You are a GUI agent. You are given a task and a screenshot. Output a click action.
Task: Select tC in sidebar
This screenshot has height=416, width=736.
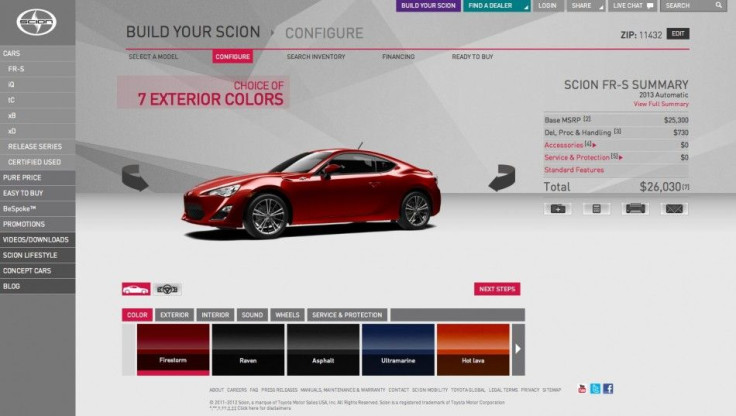pyautogui.click(x=38, y=100)
